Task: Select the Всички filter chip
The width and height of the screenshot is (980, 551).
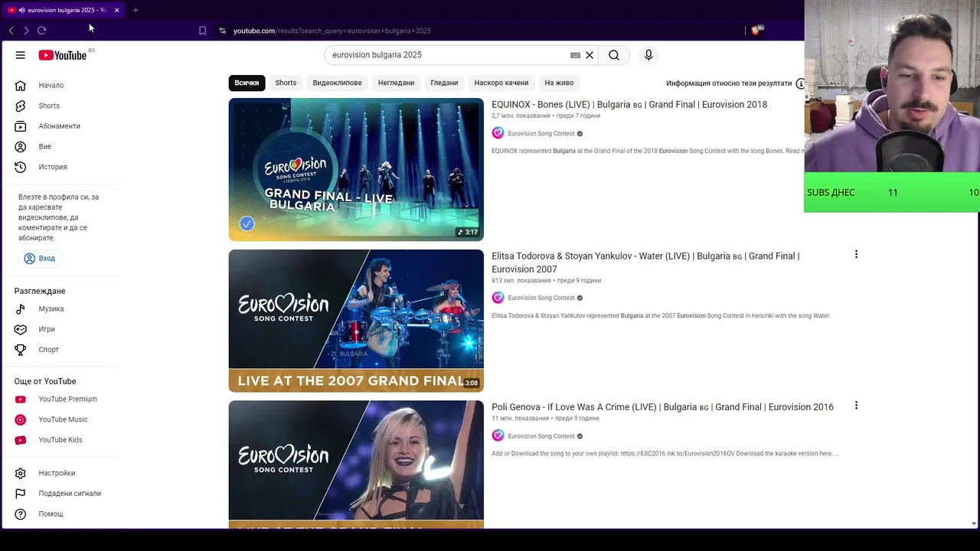Action: tap(247, 83)
